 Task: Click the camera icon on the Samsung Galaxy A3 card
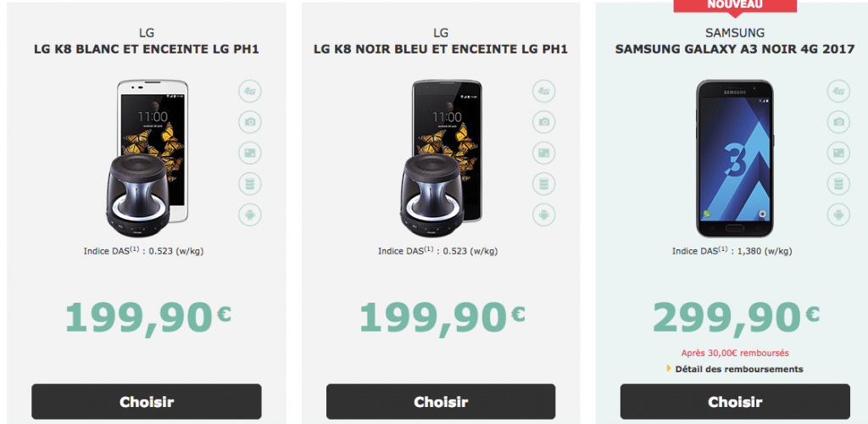tap(839, 121)
